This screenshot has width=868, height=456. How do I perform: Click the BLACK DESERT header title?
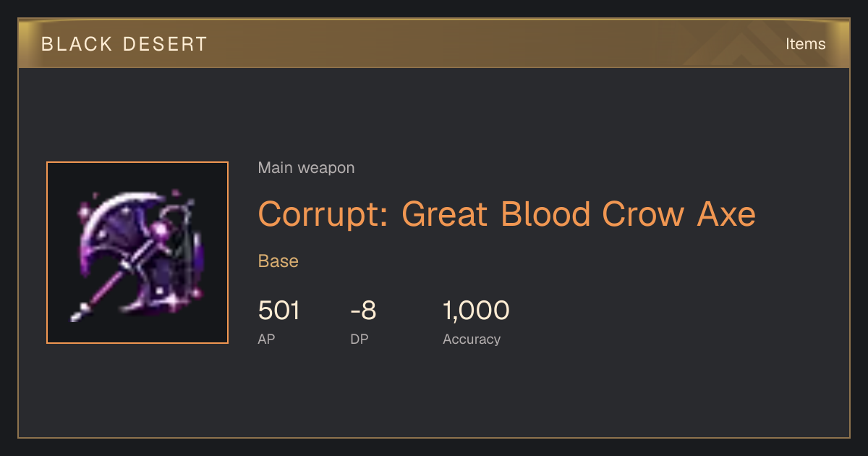coord(124,44)
